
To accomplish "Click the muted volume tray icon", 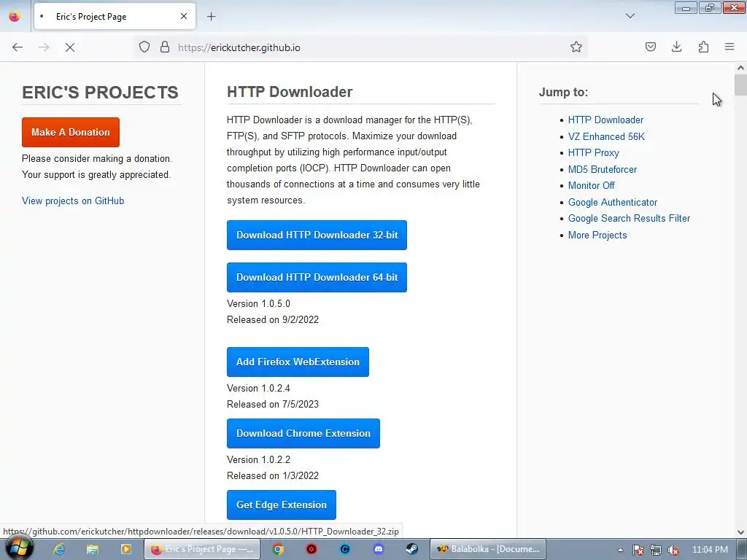I will pos(673,550).
